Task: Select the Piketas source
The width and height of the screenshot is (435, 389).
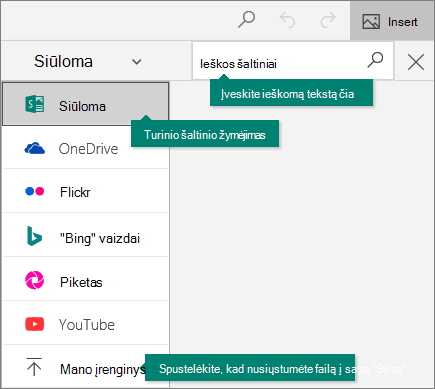Action: (86, 279)
